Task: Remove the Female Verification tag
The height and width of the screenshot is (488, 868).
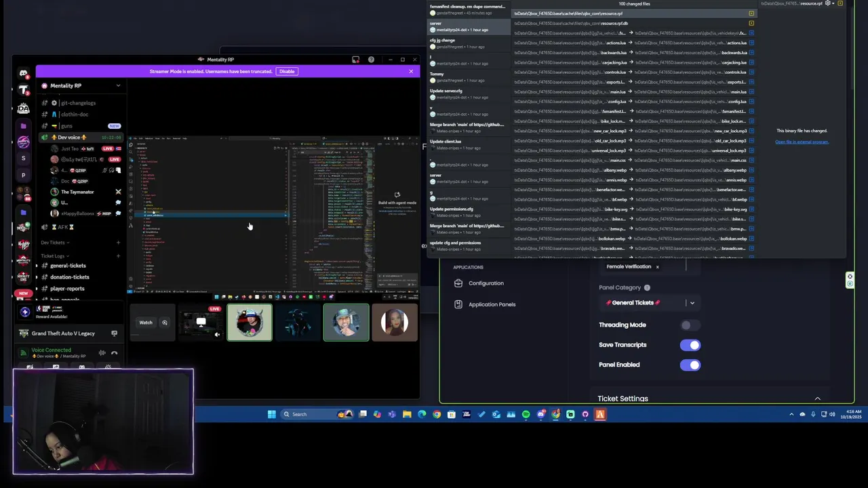Action: pyautogui.click(x=657, y=267)
